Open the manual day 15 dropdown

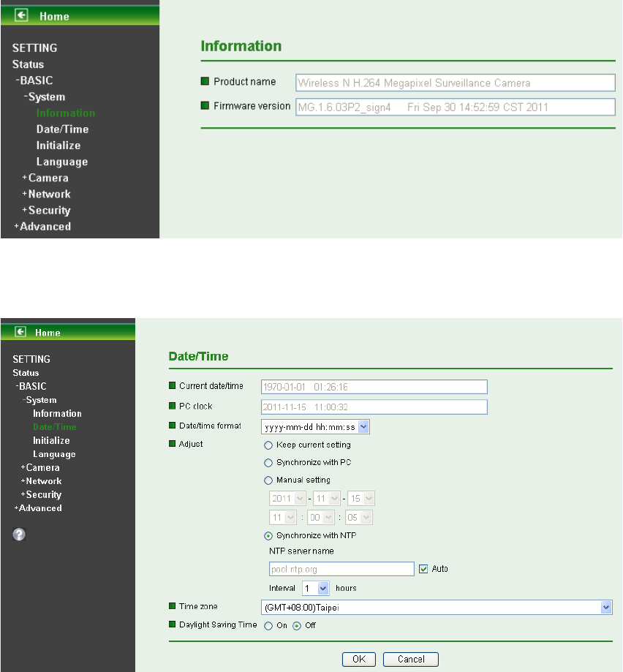tap(361, 499)
